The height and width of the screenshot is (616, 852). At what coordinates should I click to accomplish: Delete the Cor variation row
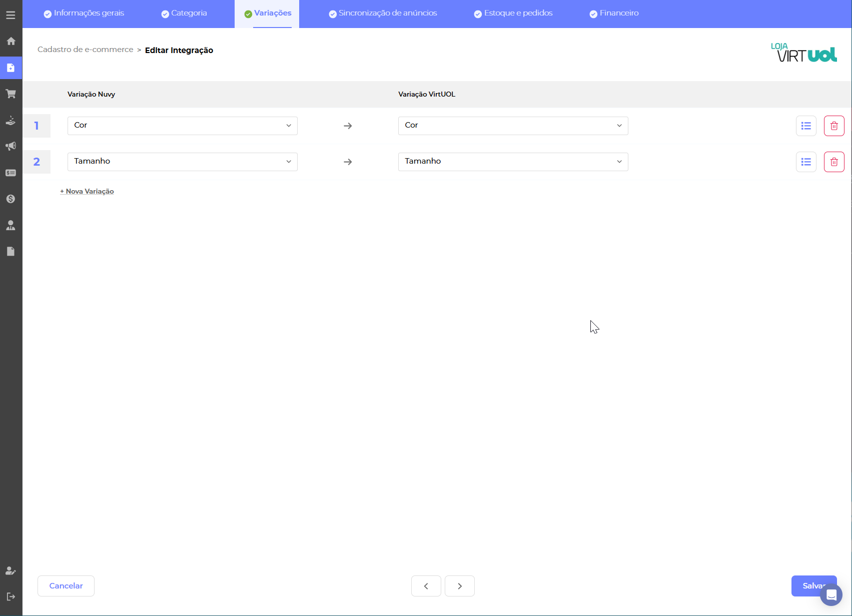pyautogui.click(x=833, y=126)
